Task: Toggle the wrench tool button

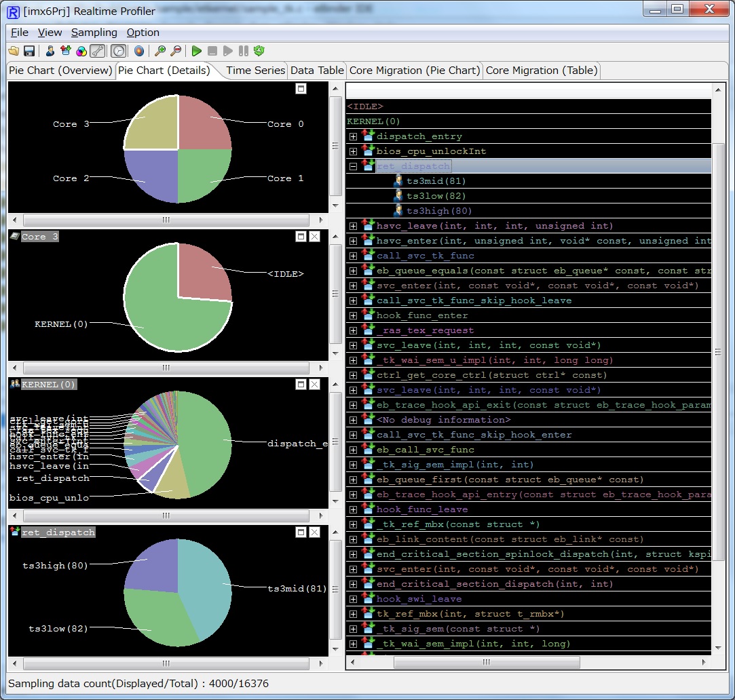Action: [98, 51]
